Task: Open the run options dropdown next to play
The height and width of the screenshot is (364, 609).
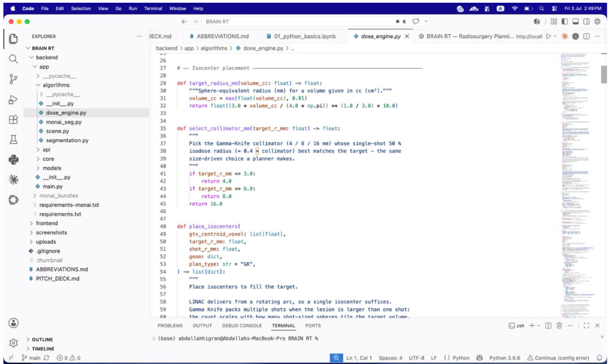Action: (555, 37)
